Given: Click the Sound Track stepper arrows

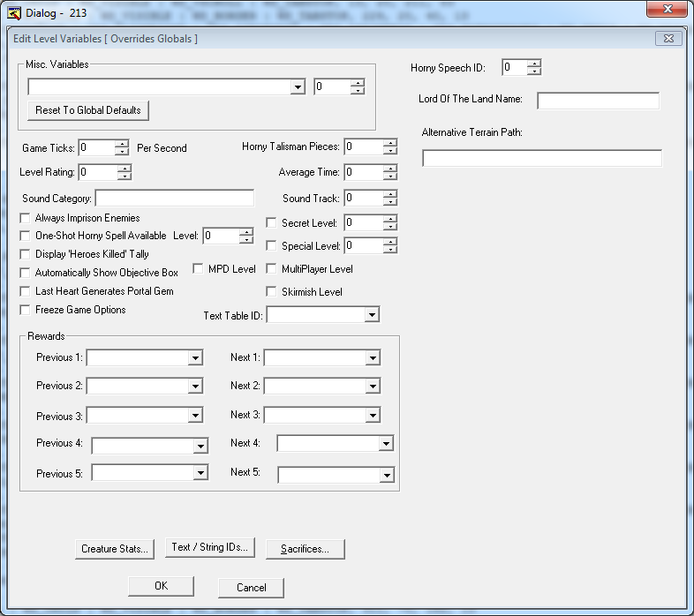Looking at the screenshot, I should tap(390, 198).
